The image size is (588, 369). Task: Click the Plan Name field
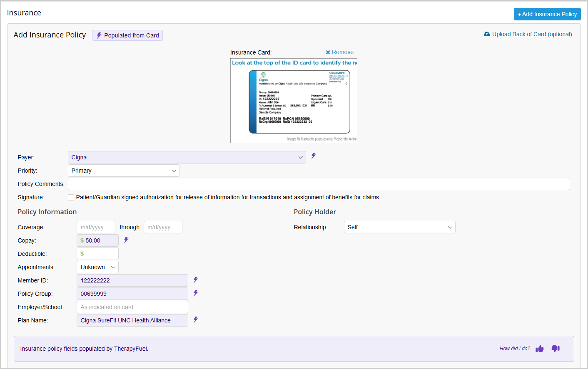[132, 320]
